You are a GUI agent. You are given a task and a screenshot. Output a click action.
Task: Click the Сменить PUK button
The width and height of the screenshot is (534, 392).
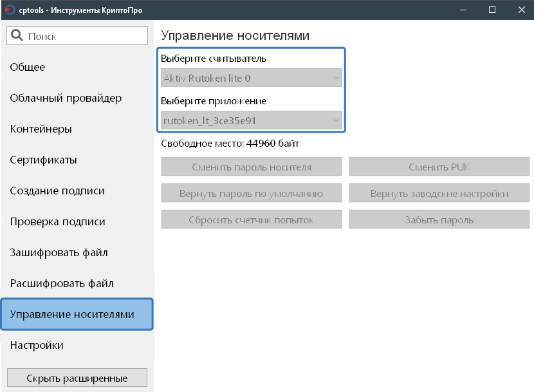pyautogui.click(x=439, y=167)
